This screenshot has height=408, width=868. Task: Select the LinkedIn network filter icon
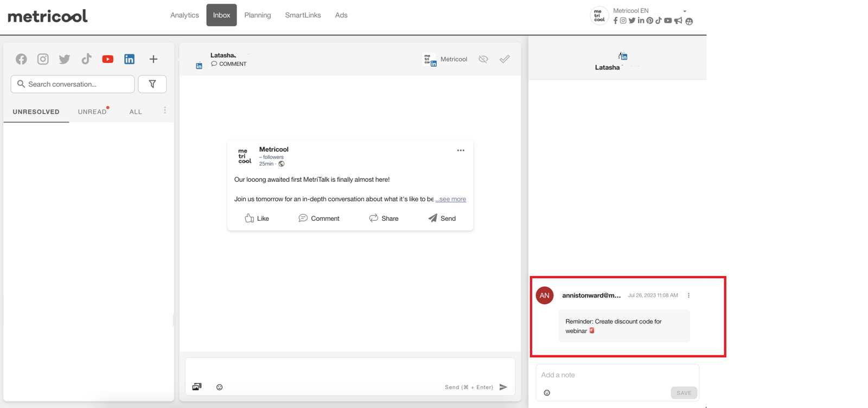pos(129,59)
